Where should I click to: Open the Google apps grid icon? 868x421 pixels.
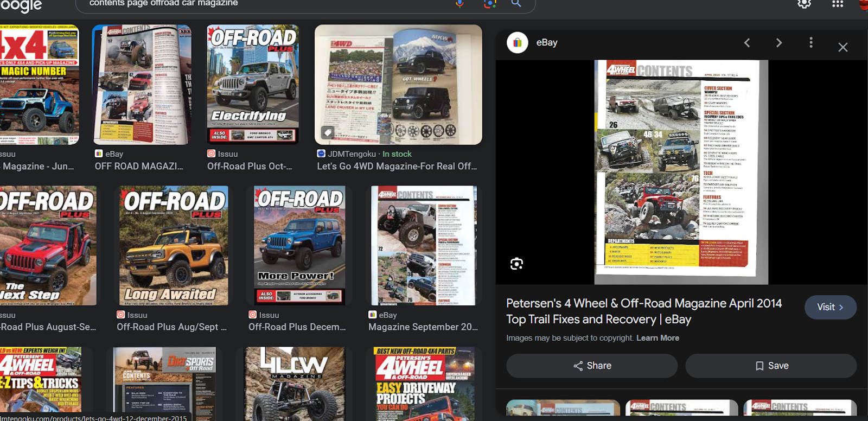point(838,3)
